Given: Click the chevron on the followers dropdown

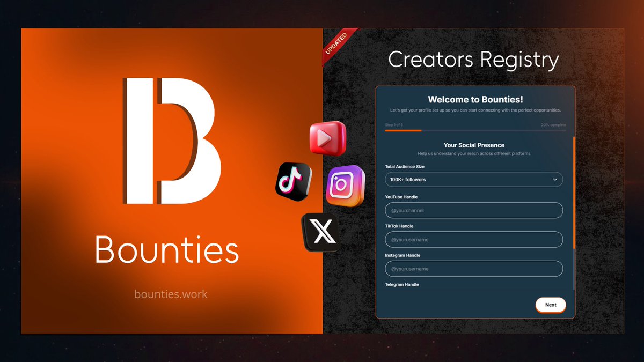Looking at the screenshot, I should pyautogui.click(x=556, y=180).
